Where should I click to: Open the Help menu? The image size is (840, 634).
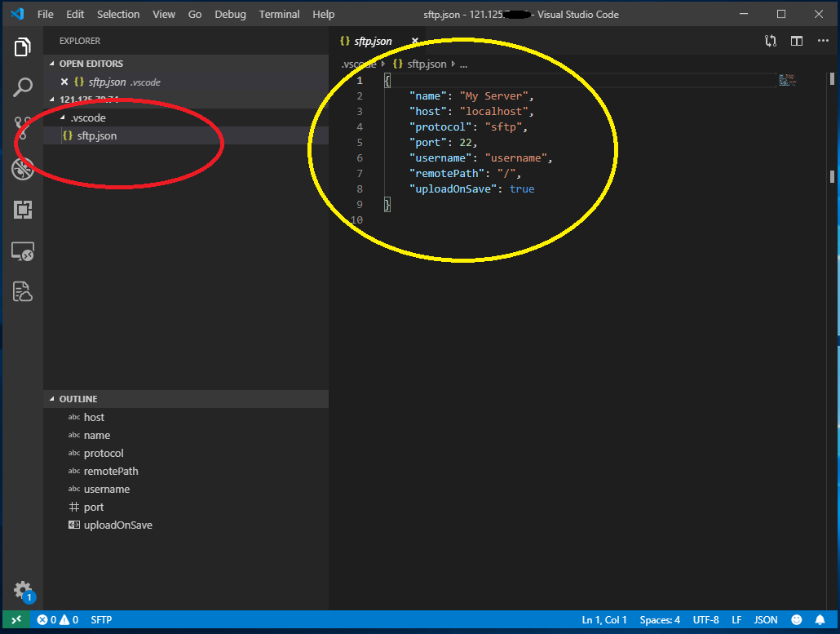coord(324,14)
